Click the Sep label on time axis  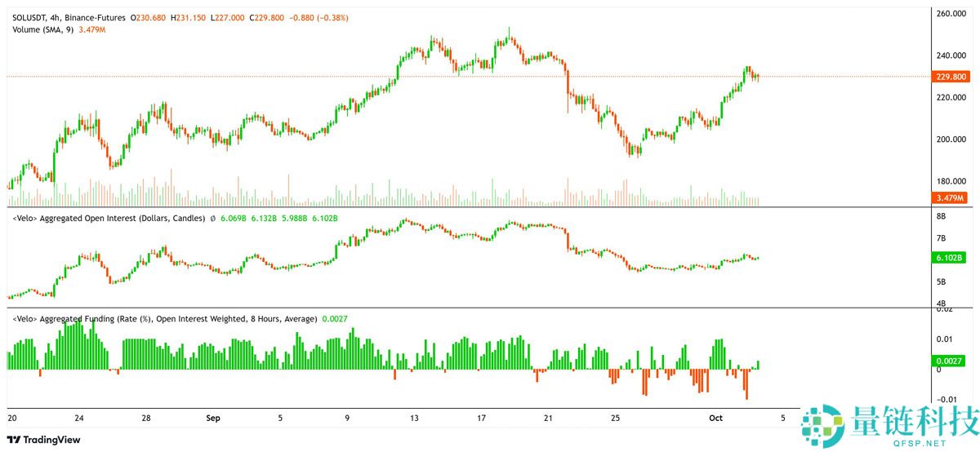[x=212, y=419]
